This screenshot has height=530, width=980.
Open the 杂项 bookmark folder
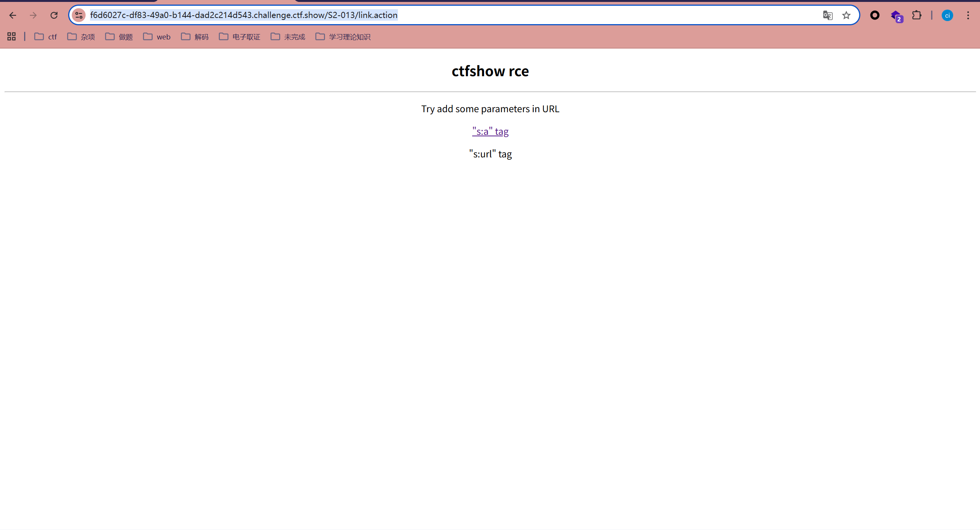[x=81, y=37]
